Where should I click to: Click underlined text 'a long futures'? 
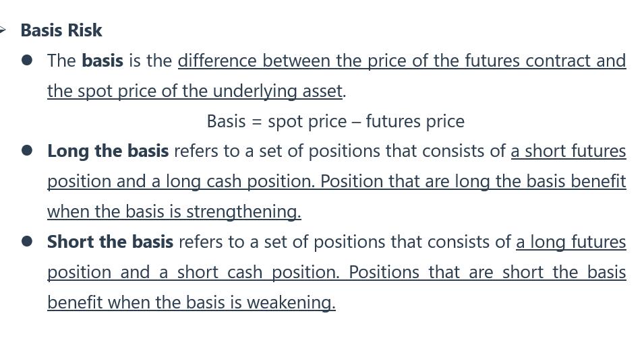click(571, 242)
